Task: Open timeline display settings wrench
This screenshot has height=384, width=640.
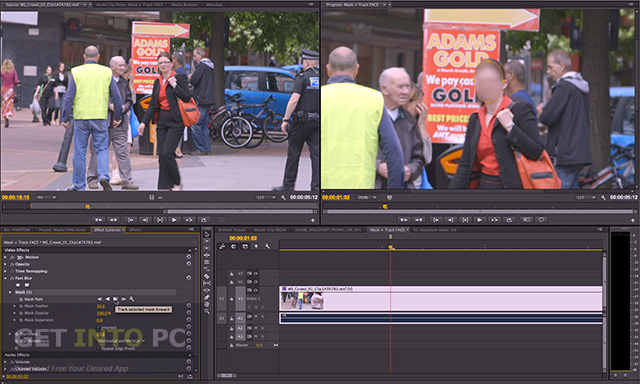Action: 267,246
